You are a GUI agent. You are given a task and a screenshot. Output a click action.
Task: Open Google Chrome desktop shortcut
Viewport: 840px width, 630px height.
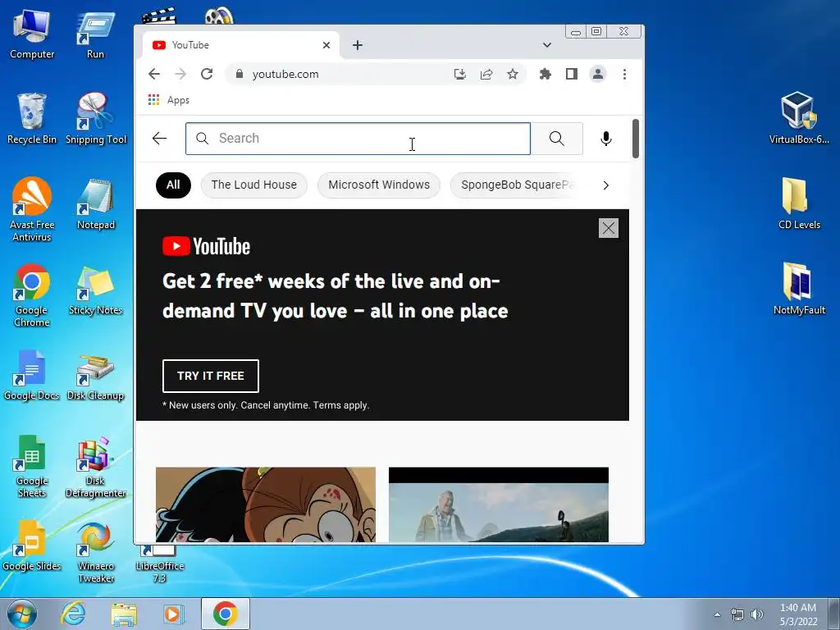coord(32,295)
